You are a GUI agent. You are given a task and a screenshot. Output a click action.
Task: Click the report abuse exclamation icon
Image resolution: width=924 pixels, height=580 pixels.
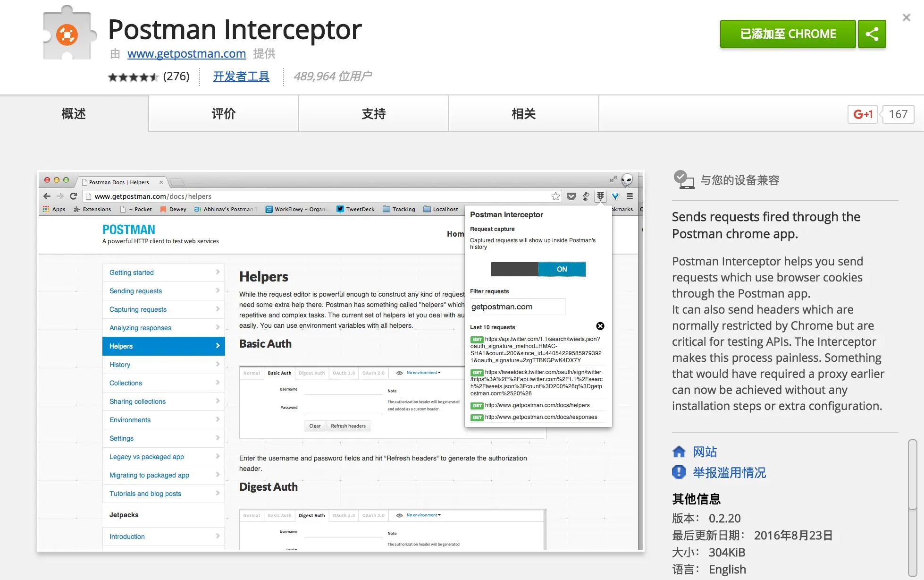click(679, 472)
